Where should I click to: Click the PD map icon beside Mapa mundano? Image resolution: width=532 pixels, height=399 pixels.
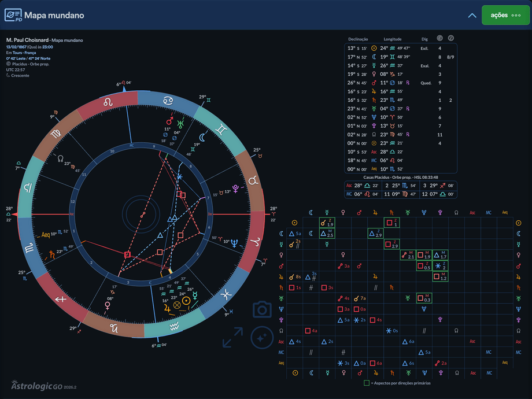13,15
